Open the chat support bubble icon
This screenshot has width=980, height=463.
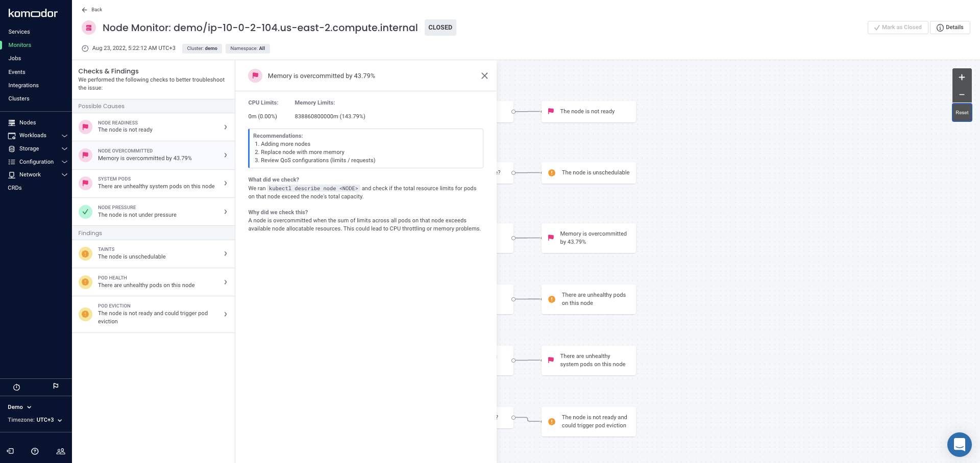959,444
